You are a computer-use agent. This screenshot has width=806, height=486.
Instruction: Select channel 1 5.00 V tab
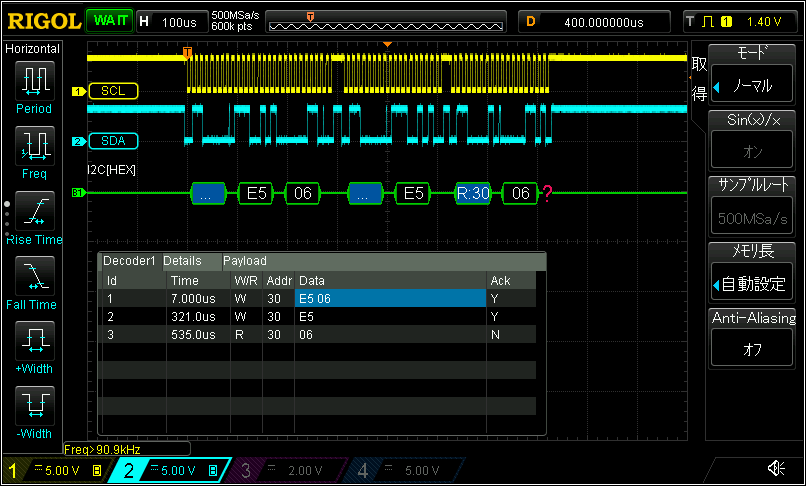(x=57, y=470)
